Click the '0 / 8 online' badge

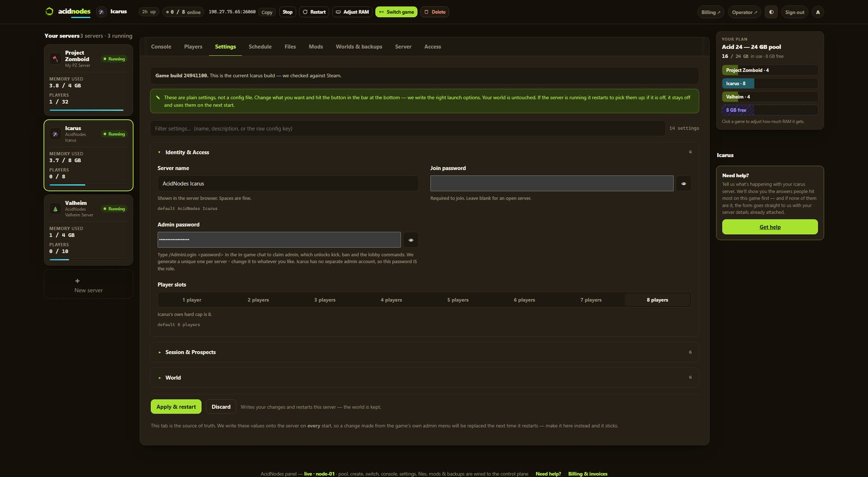click(183, 12)
